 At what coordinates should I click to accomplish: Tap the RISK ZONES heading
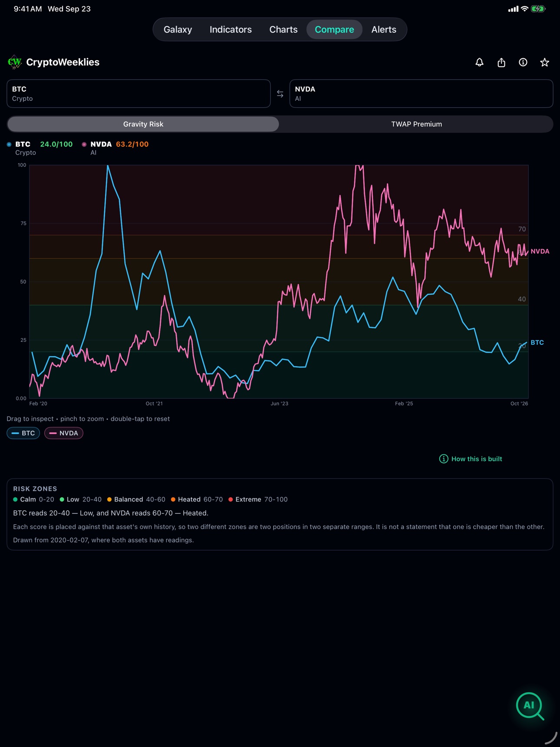[x=35, y=489]
